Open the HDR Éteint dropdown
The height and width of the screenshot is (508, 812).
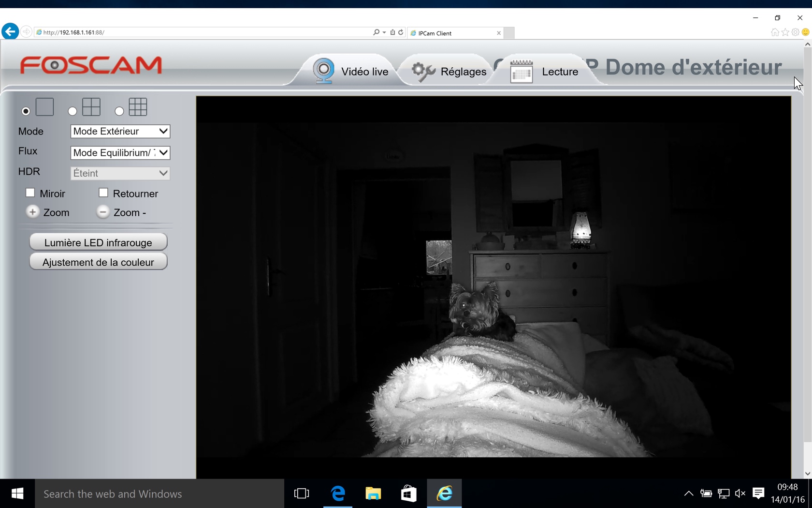[x=120, y=173]
